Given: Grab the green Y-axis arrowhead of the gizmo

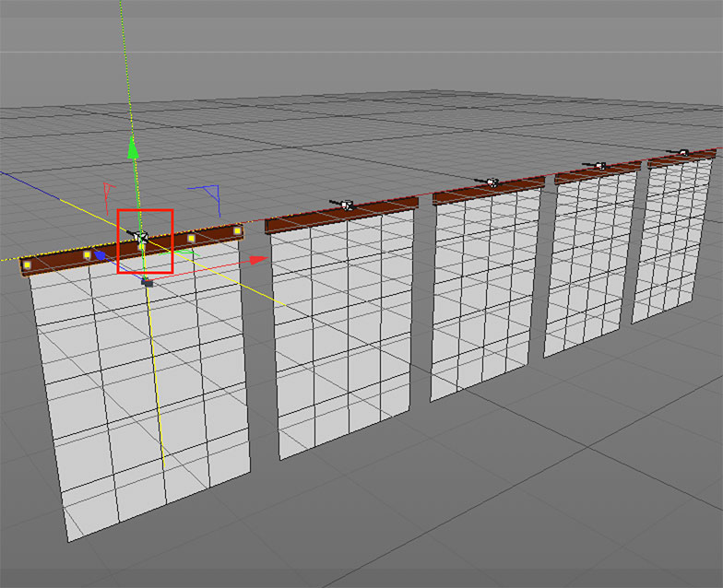Looking at the screenshot, I should tap(133, 148).
